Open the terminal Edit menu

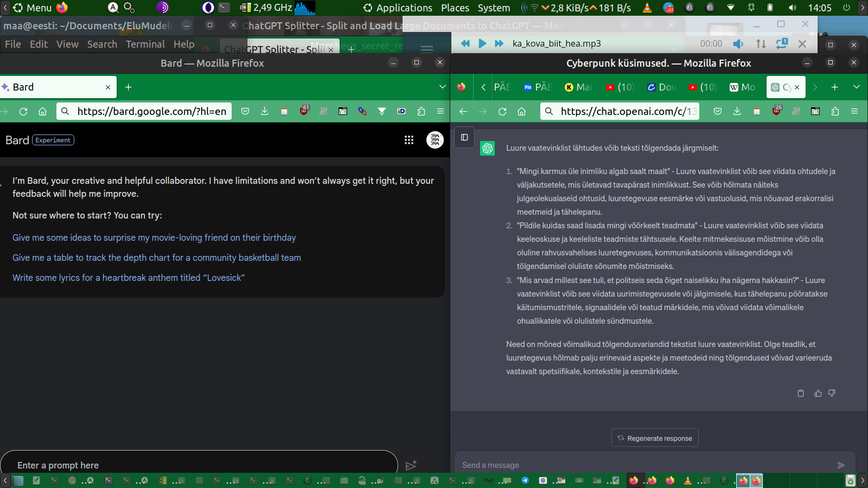point(39,44)
